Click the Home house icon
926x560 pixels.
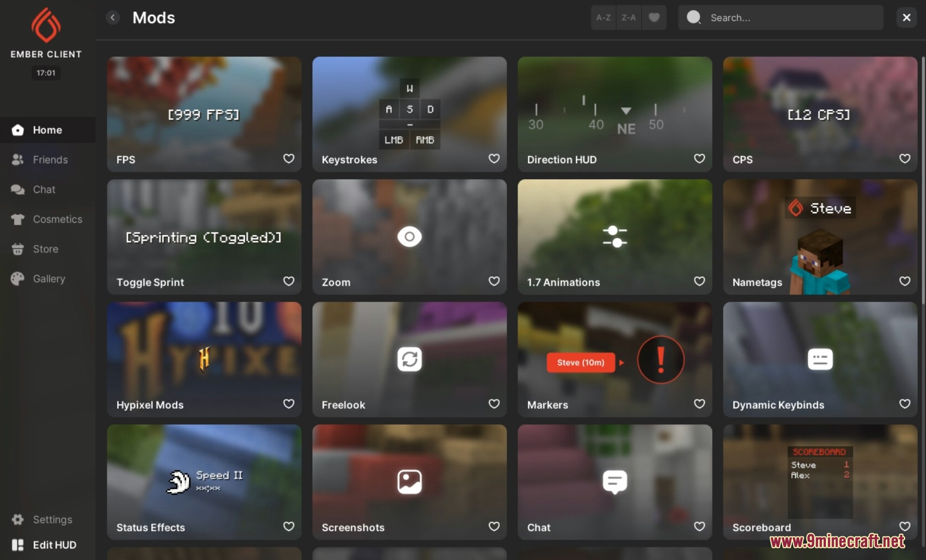(18, 130)
